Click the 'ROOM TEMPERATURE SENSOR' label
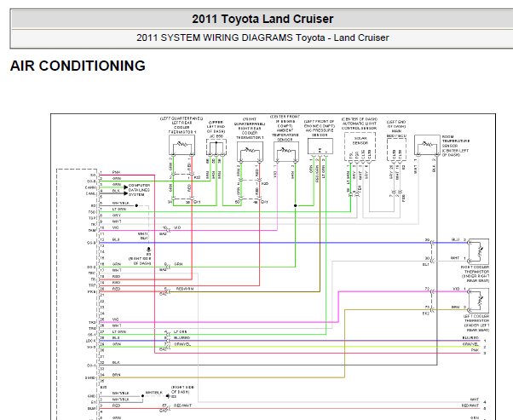 click(x=456, y=141)
